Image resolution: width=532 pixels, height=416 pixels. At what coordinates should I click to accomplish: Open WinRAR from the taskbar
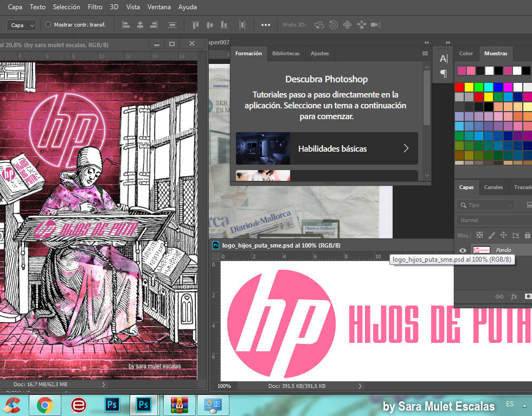tap(180, 405)
